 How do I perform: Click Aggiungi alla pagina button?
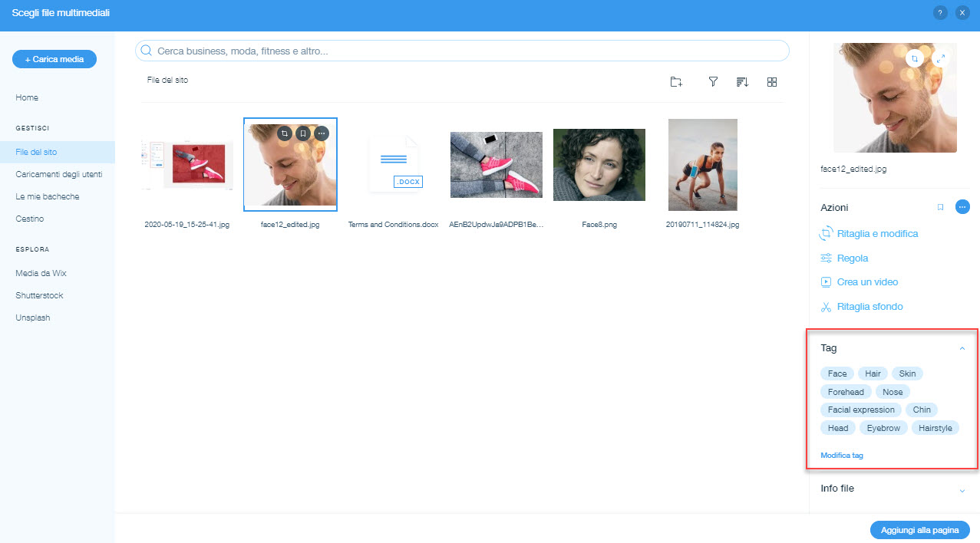[x=919, y=530]
